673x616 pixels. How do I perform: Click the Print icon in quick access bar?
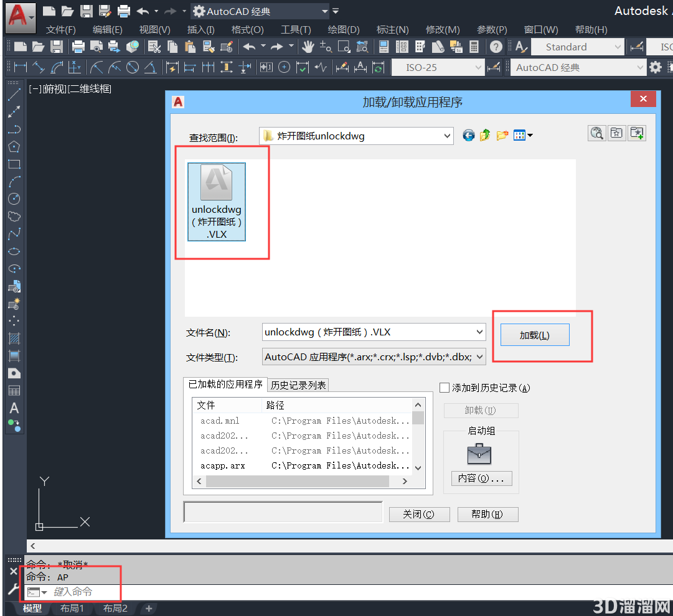(124, 11)
